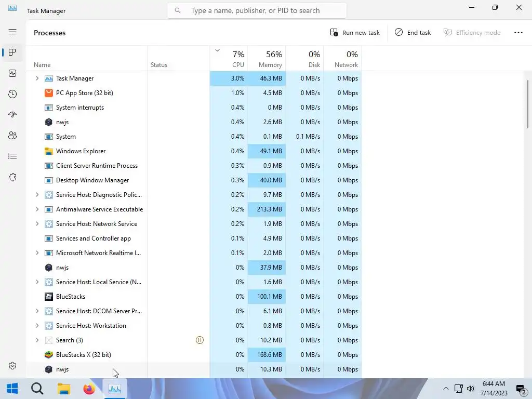Click End task button
Screen dimensions: 532x399
click(x=413, y=33)
